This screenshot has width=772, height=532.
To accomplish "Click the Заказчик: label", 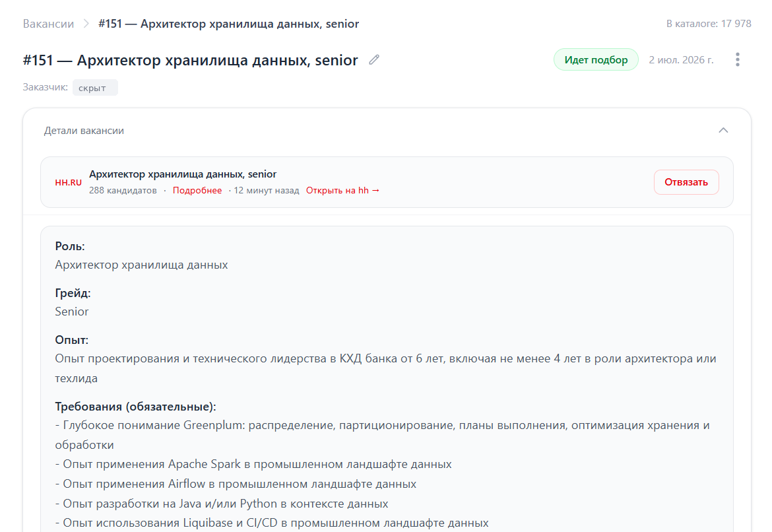I will coord(46,87).
